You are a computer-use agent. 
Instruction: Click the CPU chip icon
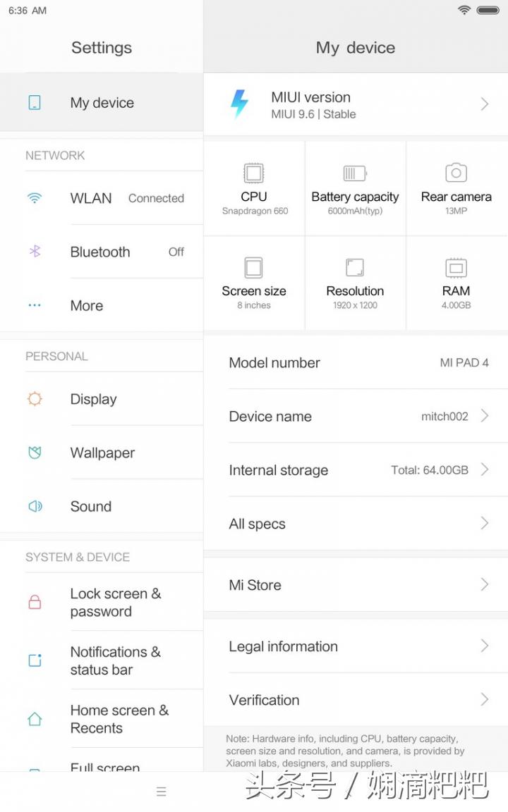tap(253, 173)
